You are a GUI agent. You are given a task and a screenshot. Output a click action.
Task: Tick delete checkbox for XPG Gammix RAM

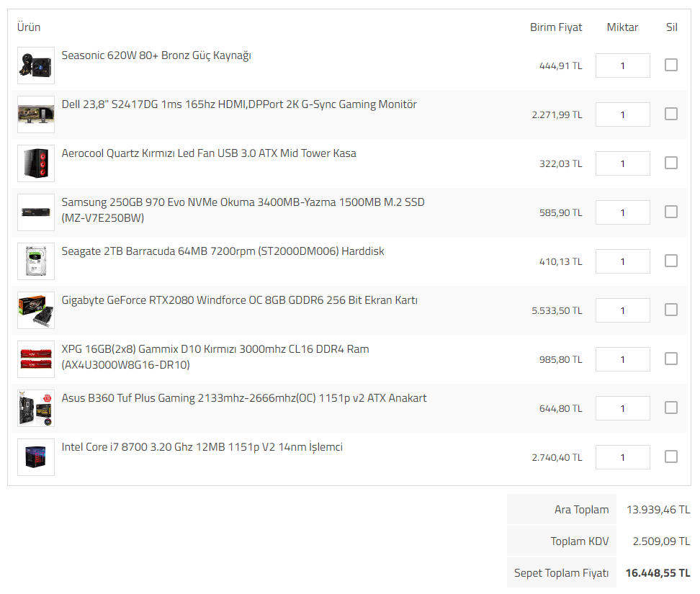pyautogui.click(x=671, y=359)
